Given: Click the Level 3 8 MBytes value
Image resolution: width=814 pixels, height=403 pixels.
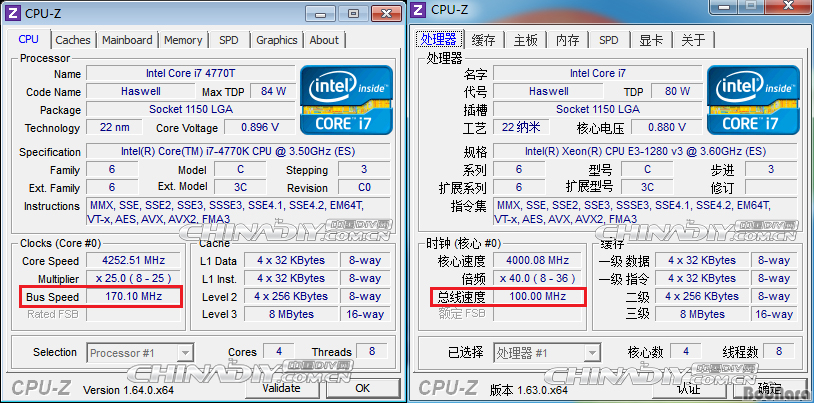Looking at the screenshot, I should (291, 314).
